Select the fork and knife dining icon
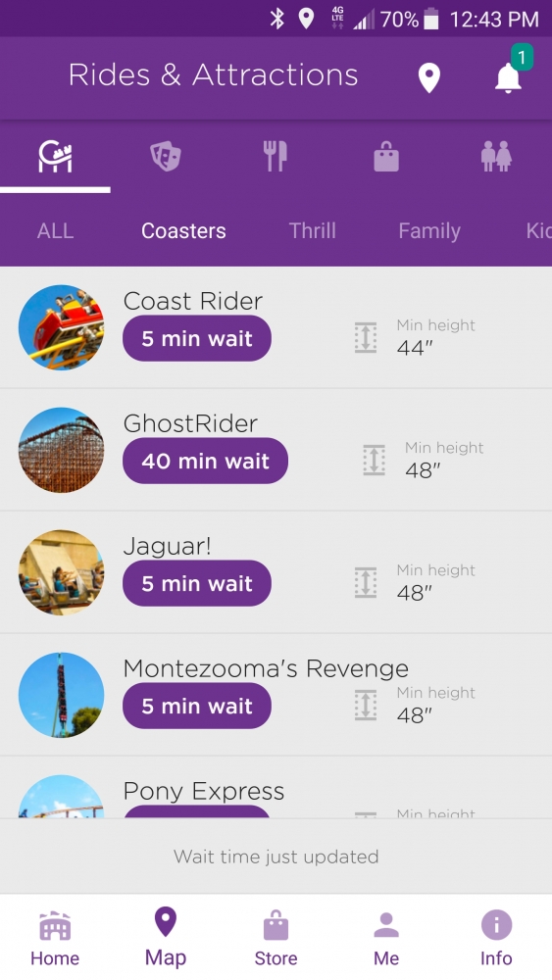 point(276,156)
